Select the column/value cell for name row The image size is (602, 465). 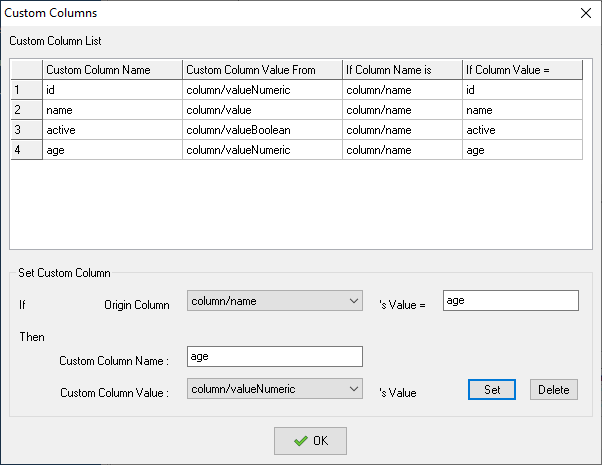pyautogui.click(x=262, y=110)
